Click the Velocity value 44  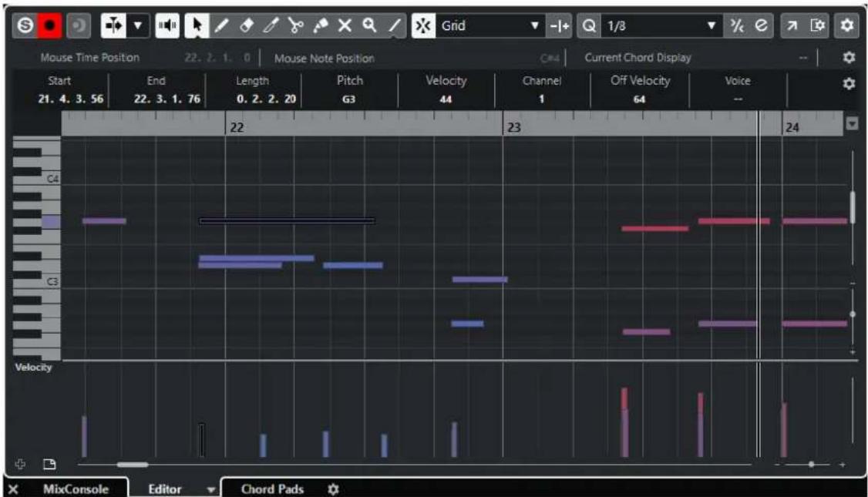[x=446, y=99]
